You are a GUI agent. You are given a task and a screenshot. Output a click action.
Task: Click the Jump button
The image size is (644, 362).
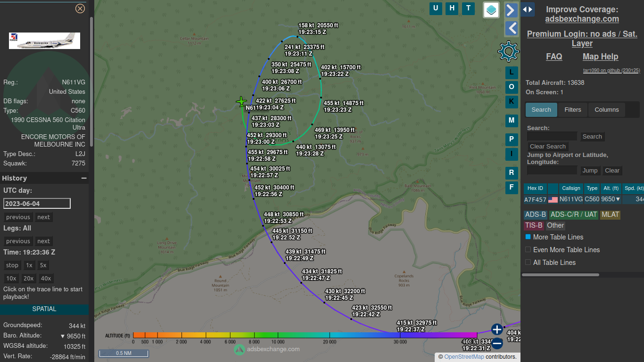590,171
